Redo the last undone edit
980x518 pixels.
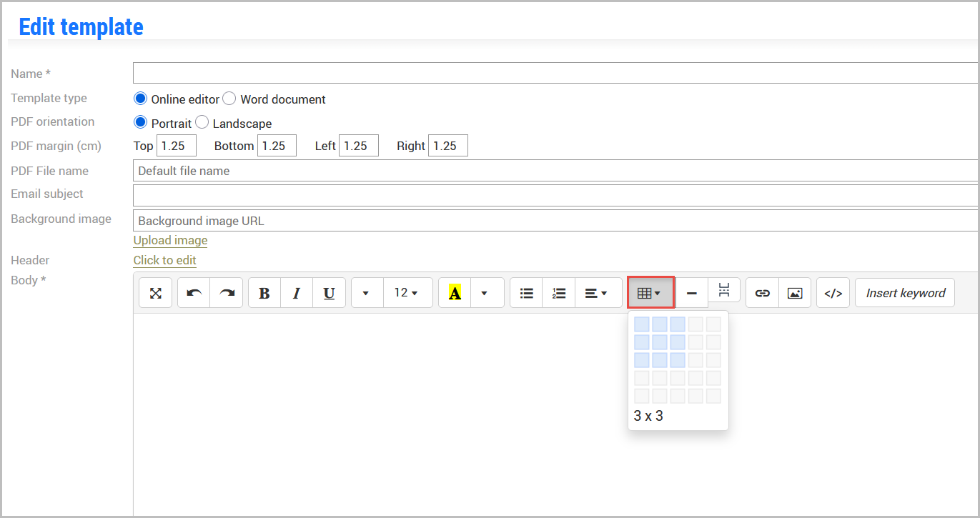(227, 293)
